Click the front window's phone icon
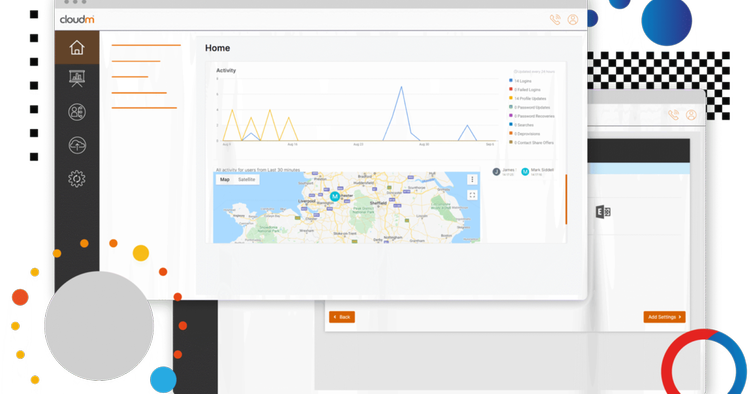 point(555,20)
